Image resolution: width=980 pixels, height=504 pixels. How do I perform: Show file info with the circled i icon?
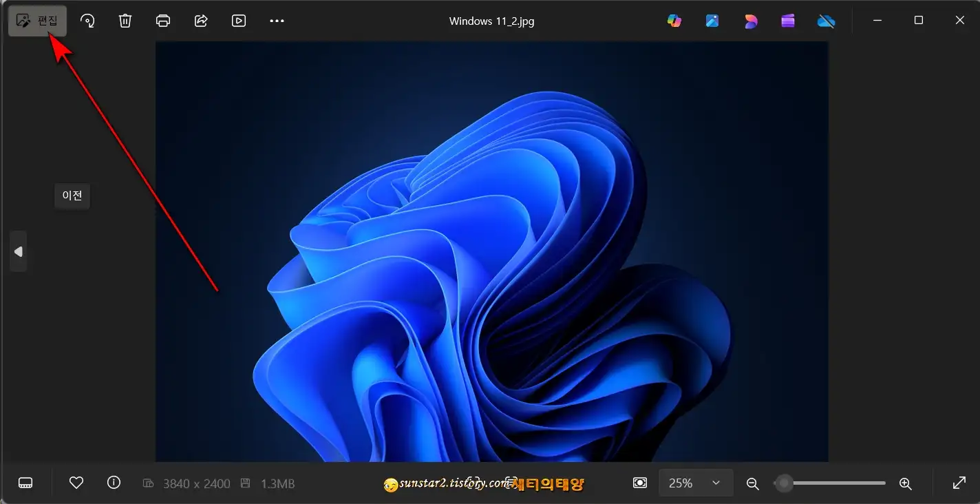point(114,483)
